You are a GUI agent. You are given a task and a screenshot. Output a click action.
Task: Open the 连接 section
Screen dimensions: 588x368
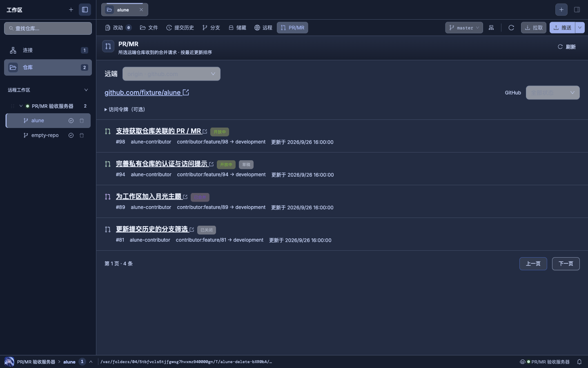48,50
